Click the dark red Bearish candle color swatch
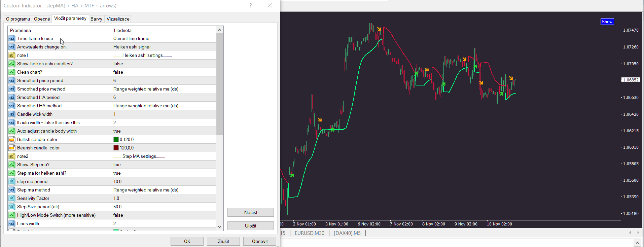 click(116, 148)
